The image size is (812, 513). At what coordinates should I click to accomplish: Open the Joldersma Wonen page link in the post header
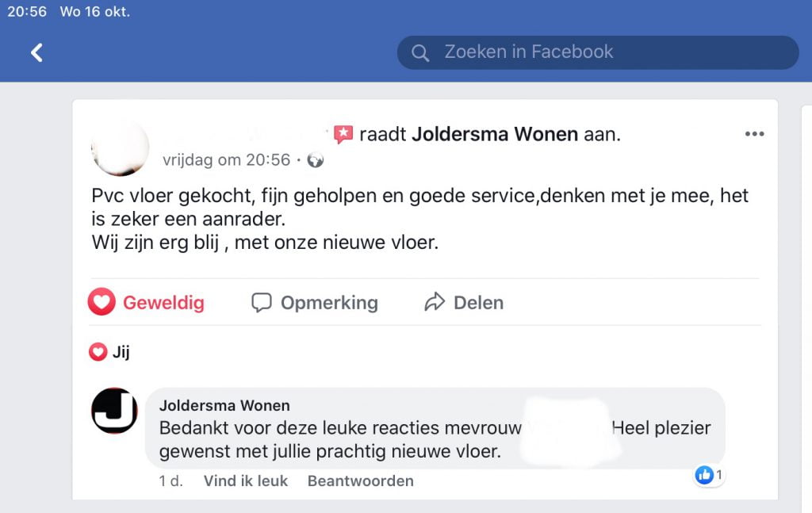[494, 134]
